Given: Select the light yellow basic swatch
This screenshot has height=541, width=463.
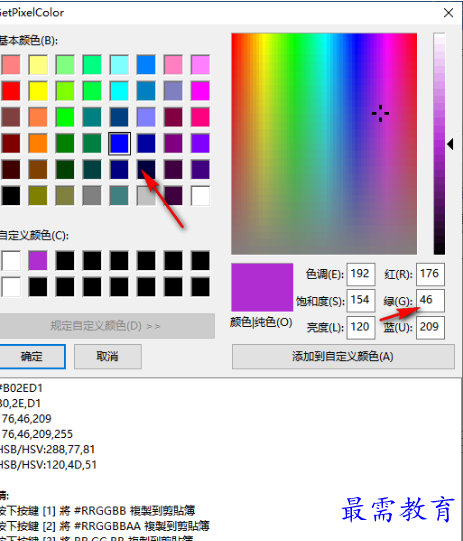Looking at the screenshot, I should (38, 65).
